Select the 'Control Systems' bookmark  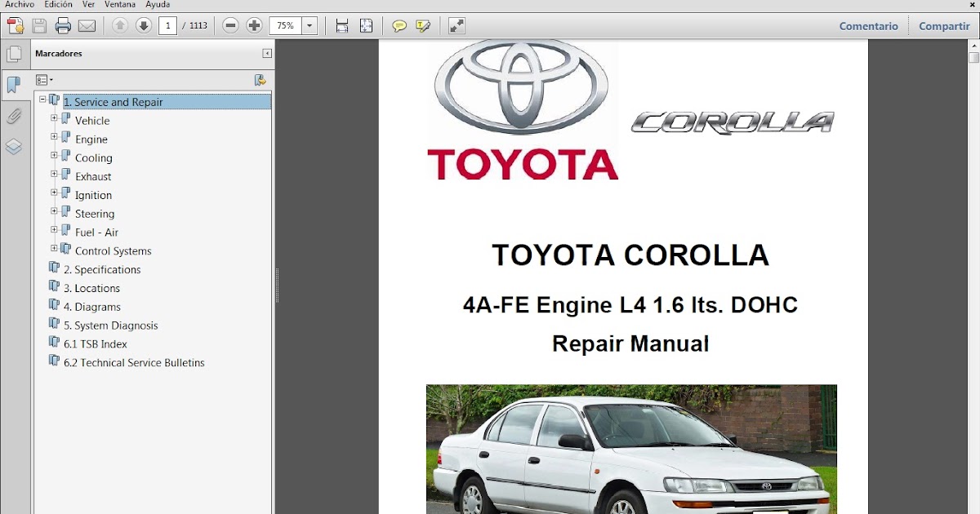[x=114, y=251]
